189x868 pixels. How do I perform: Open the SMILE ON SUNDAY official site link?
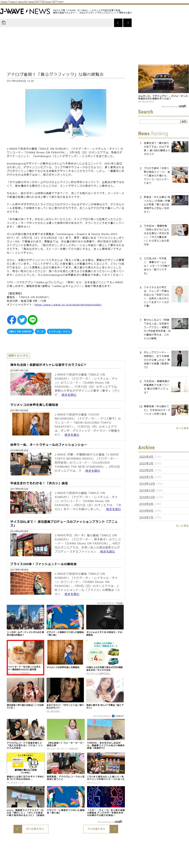coord(68,305)
